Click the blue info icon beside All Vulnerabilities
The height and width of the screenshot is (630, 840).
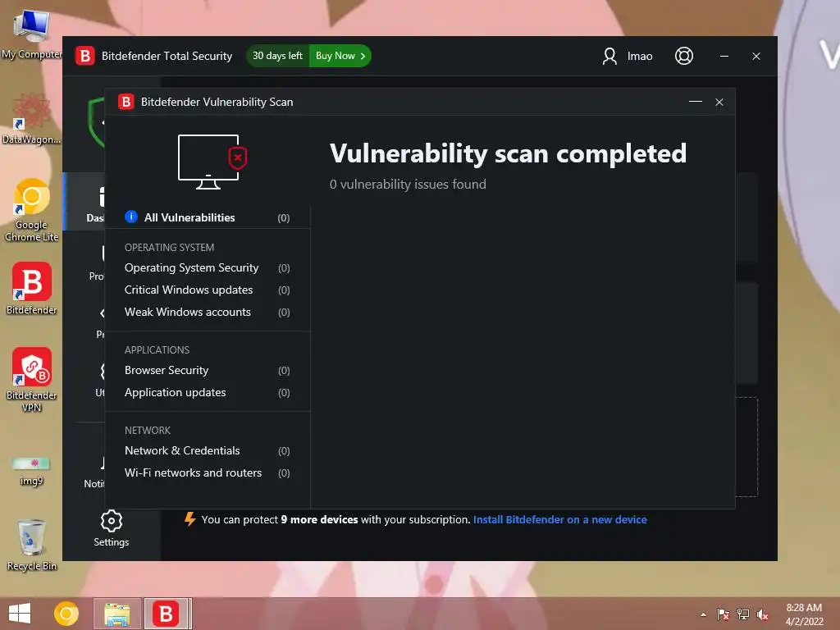[130, 217]
